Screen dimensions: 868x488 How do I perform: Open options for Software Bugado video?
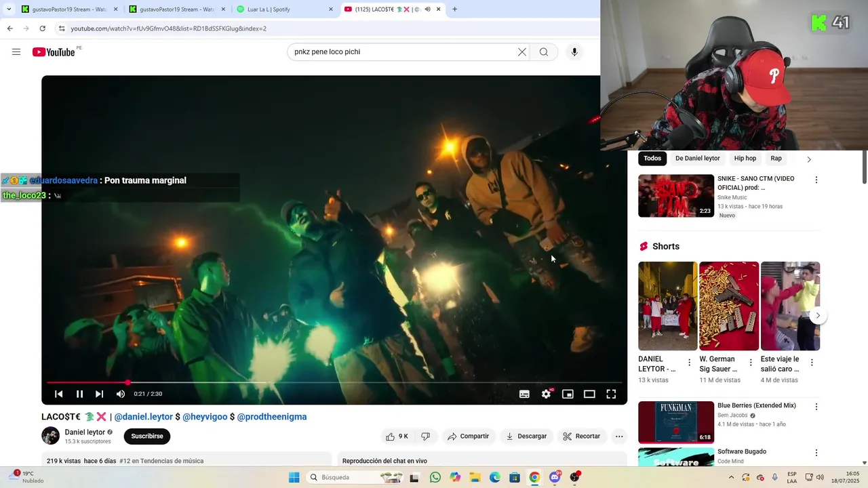coord(816,453)
